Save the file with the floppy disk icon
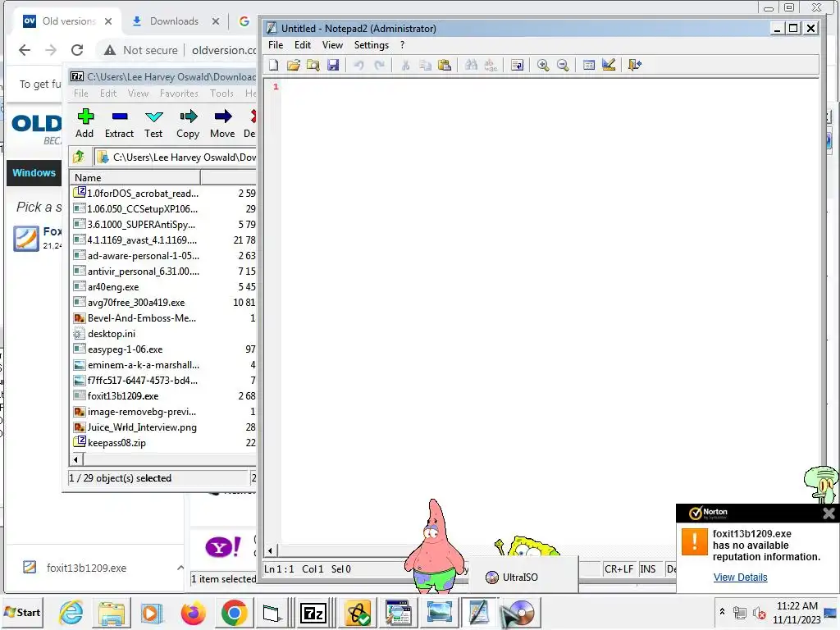840x630 pixels. [333, 65]
